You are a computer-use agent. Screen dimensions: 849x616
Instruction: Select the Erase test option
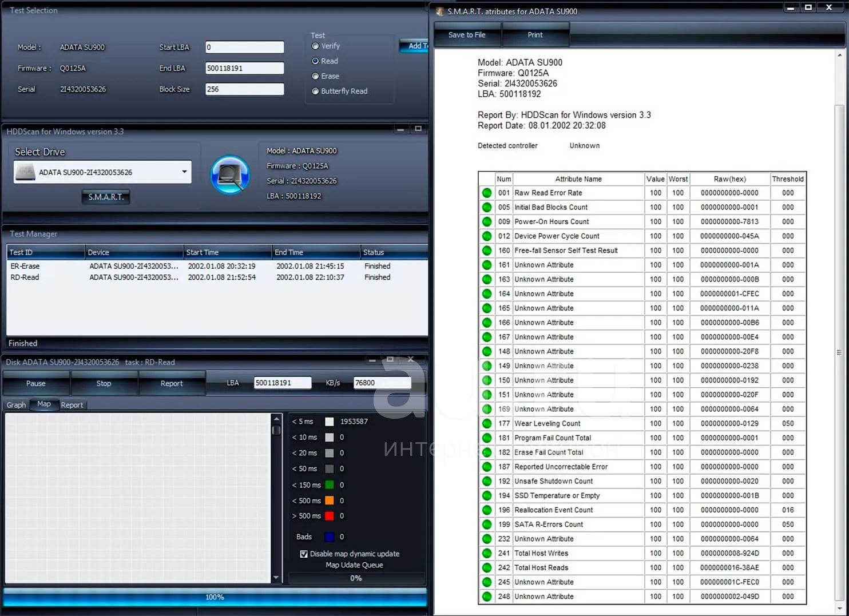point(315,76)
